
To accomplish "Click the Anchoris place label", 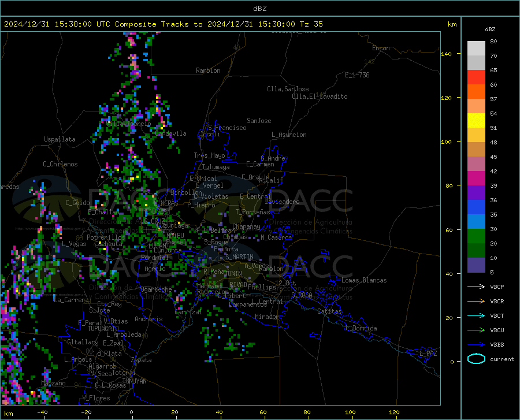I will (x=148, y=319).
